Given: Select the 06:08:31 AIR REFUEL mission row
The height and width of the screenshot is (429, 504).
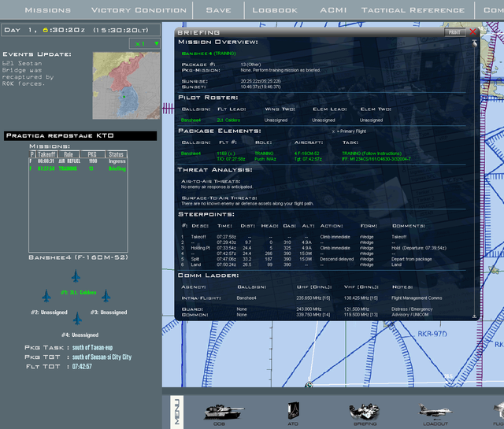Looking at the screenshot, I should 78,161.
